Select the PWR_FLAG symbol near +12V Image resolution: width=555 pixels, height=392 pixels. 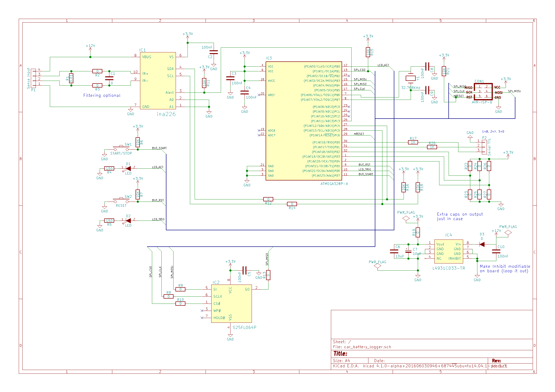(x=508, y=233)
